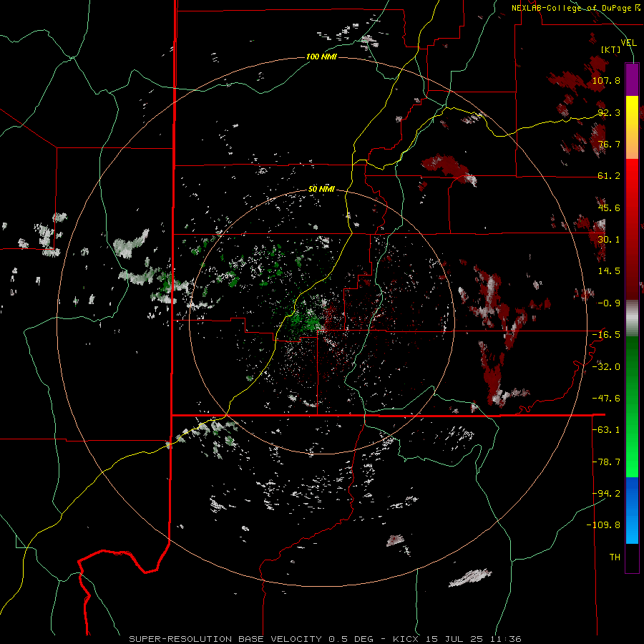
Task: Select the -94.2 scale value
Action: coord(606,493)
